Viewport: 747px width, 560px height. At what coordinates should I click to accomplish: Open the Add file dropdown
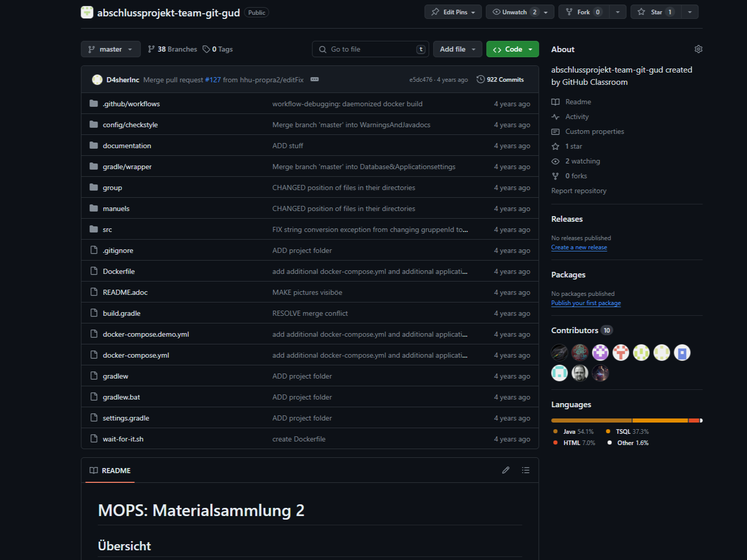point(458,49)
